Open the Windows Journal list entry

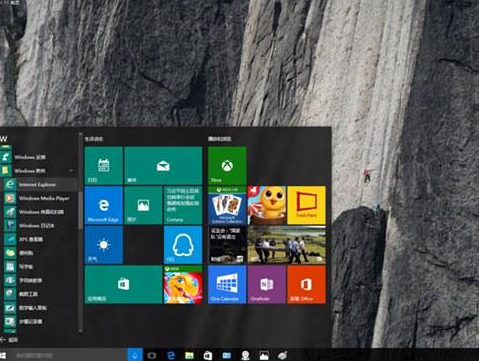pyautogui.click(x=40, y=225)
